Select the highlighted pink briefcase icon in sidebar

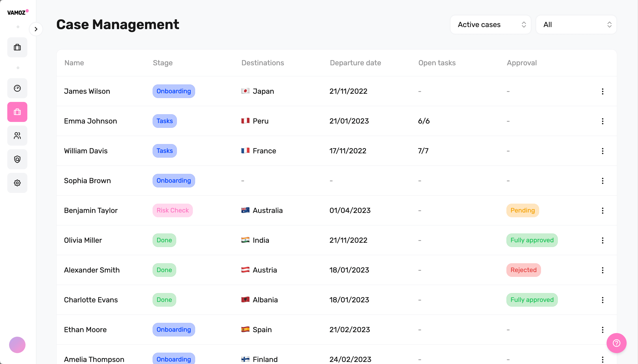[x=17, y=112]
